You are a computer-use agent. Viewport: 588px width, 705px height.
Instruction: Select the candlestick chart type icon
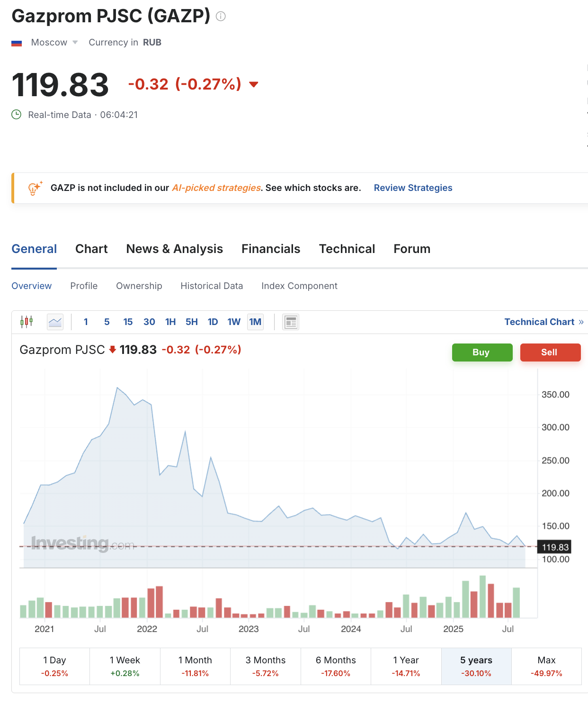pos(27,322)
